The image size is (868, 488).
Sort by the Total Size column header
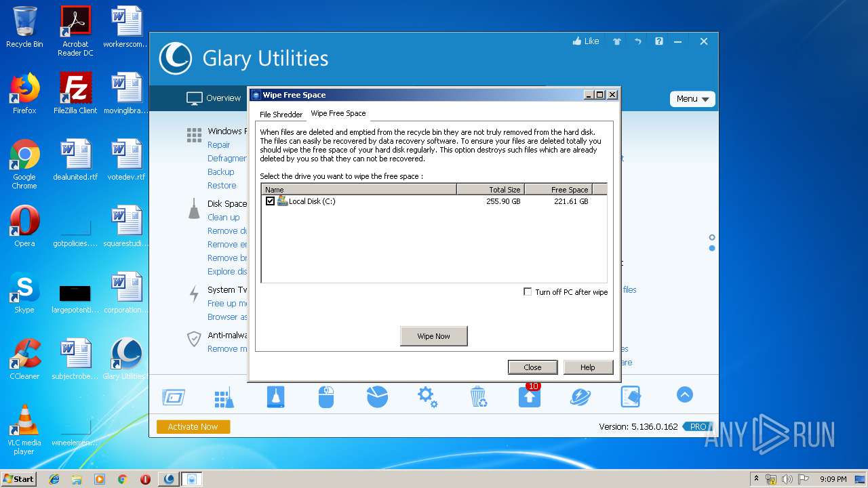coord(490,190)
